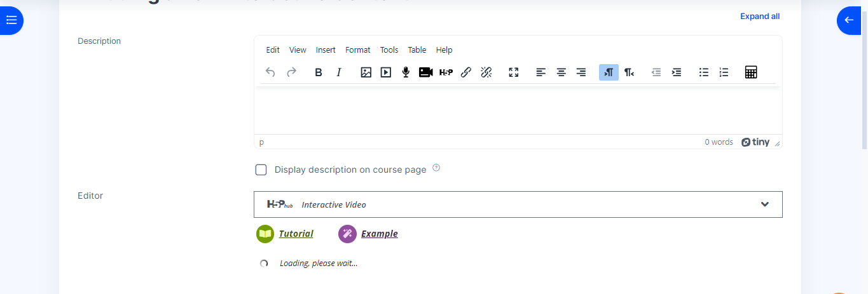Image resolution: width=868 pixels, height=294 pixels.
Task: Click Expand all sections link
Action: (x=759, y=17)
